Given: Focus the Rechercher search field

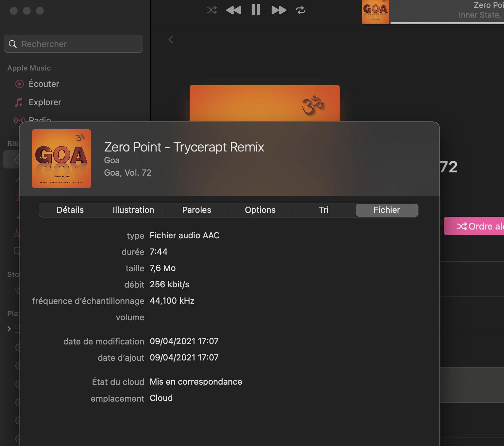Looking at the screenshot, I should [x=74, y=44].
